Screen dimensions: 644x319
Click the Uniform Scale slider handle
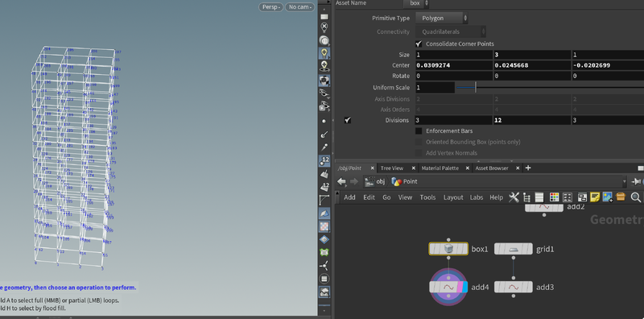coord(476,88)
